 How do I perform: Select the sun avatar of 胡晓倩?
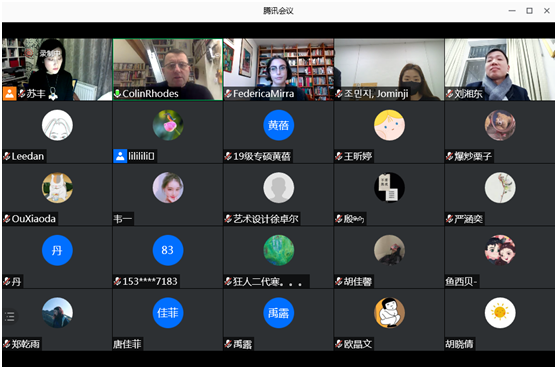point(500,313)
